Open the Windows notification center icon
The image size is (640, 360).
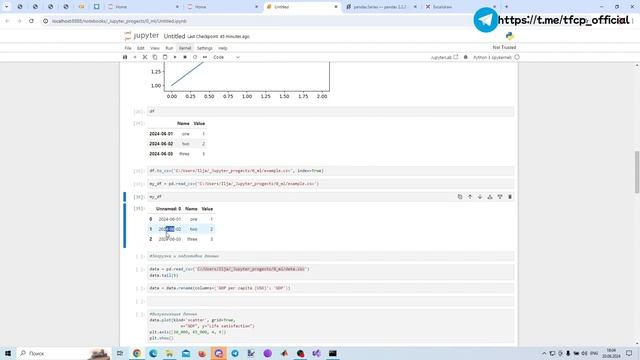coord(629,353)
